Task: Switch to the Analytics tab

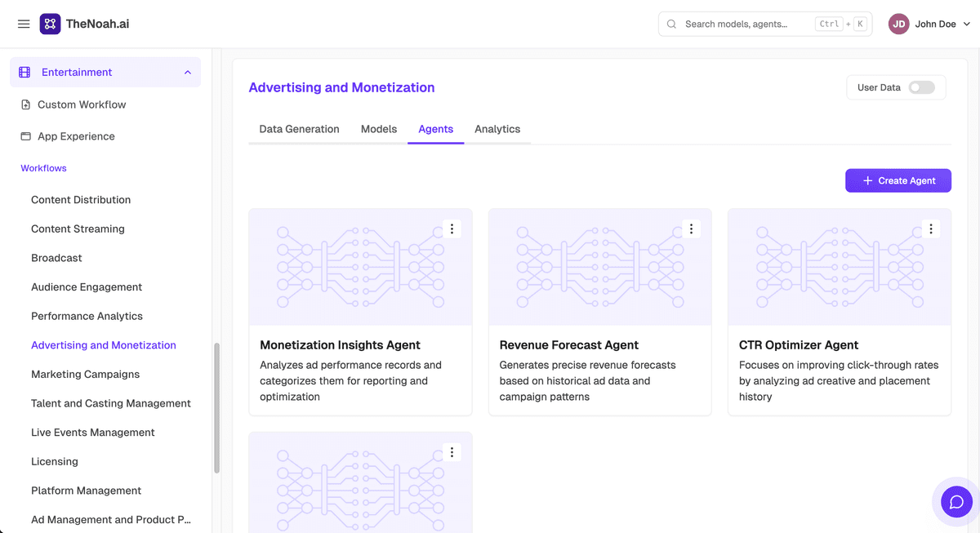Action: (497, 129)
